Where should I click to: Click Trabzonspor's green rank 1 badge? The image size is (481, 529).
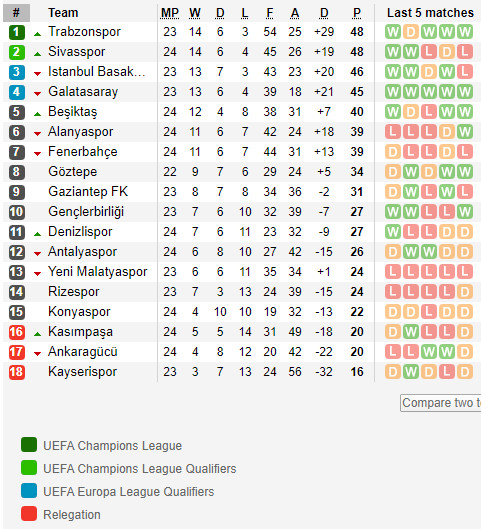click(17, 32)
